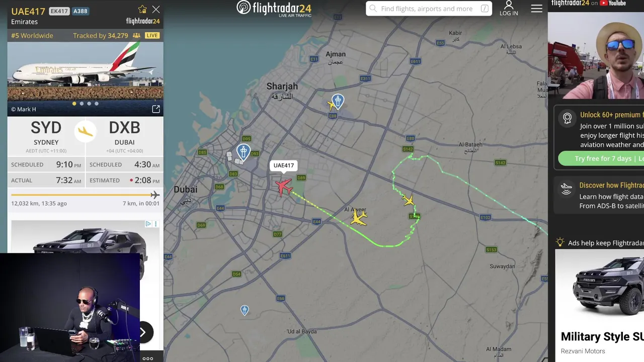The height and width of the screenshot is (362, 644).
Task: Open the hamburger menu at top right
Action: (x=536, y=9)
